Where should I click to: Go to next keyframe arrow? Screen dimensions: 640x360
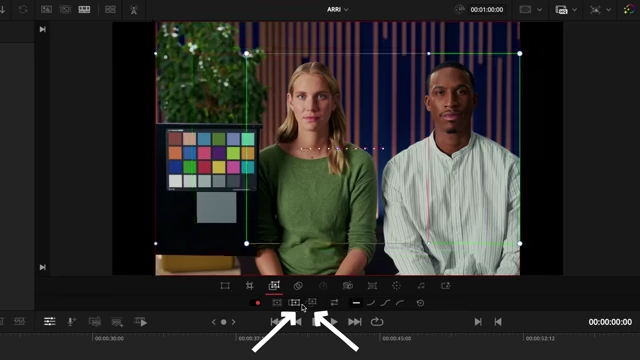pyautogui.click(x=233, y=322)
